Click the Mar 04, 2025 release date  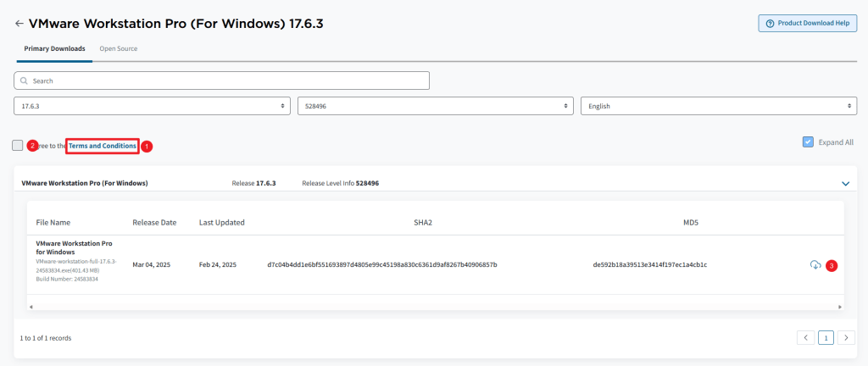(151, 265)
